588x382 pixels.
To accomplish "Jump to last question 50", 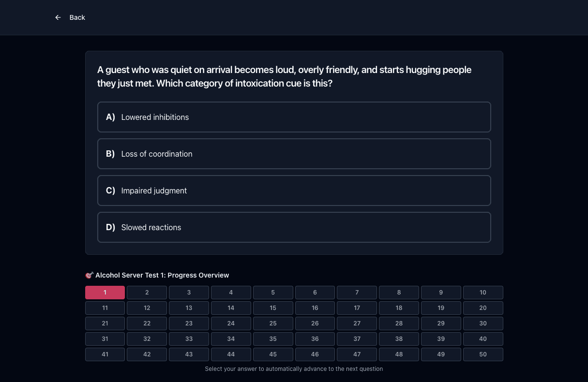I will click(x=483, y=354).
